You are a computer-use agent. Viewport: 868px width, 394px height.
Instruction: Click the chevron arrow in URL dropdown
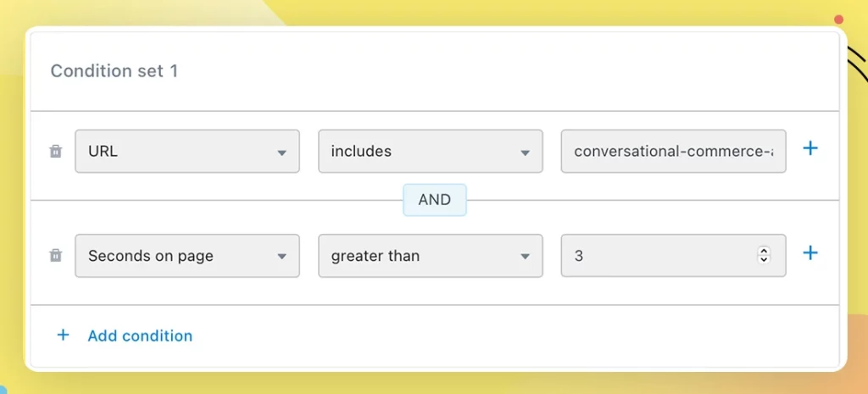tap(281, 153)
